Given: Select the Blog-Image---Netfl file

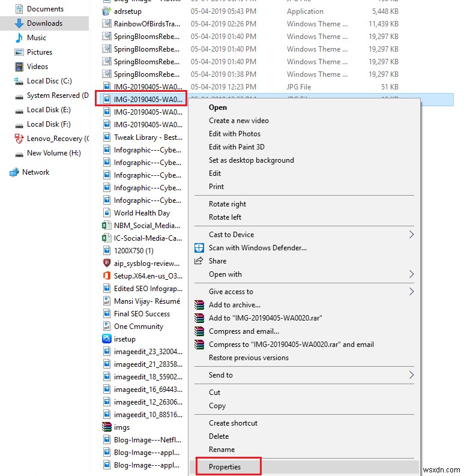Looking at the screenshot, I should click(x=147, y=440).
